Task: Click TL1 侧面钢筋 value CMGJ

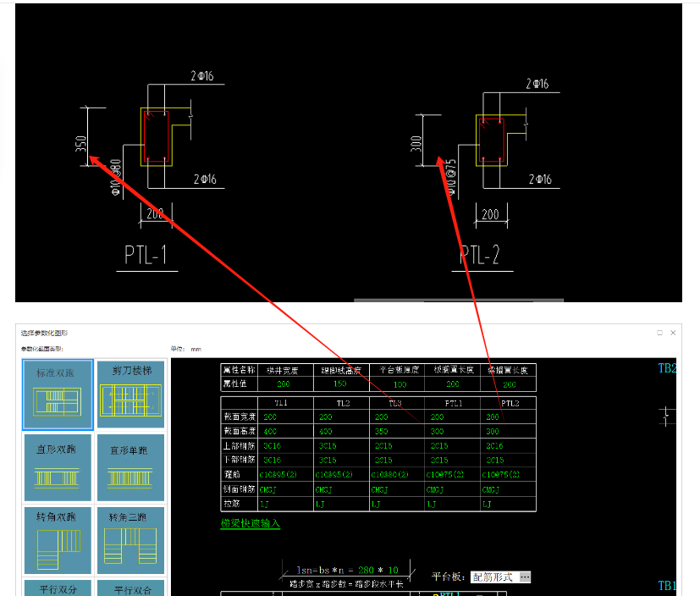Action: point(267,489)
